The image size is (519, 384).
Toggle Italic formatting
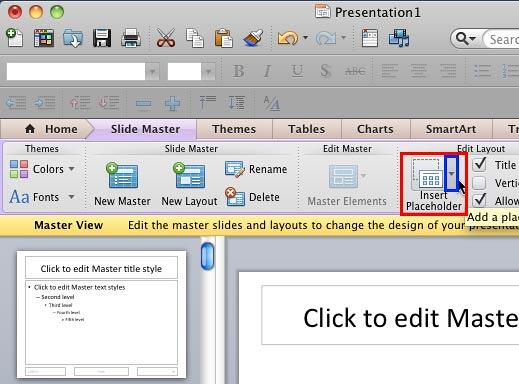pos(267,71)
